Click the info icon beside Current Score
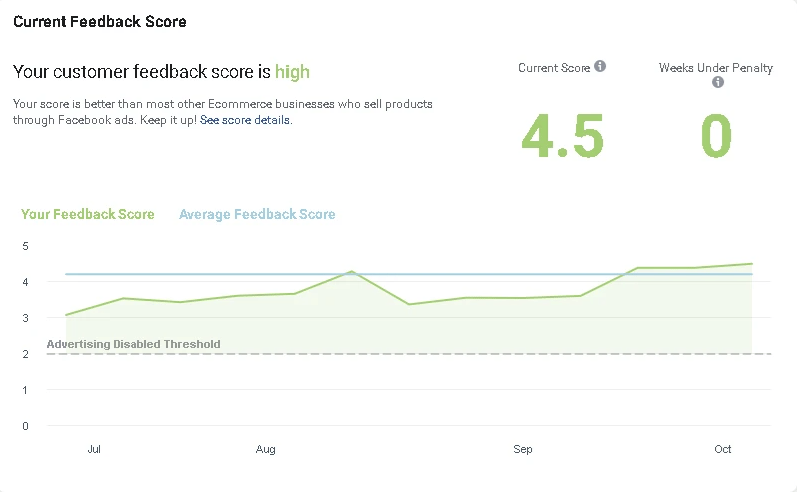This screenshot has width=797, height=492. click(x=600, y=67)
